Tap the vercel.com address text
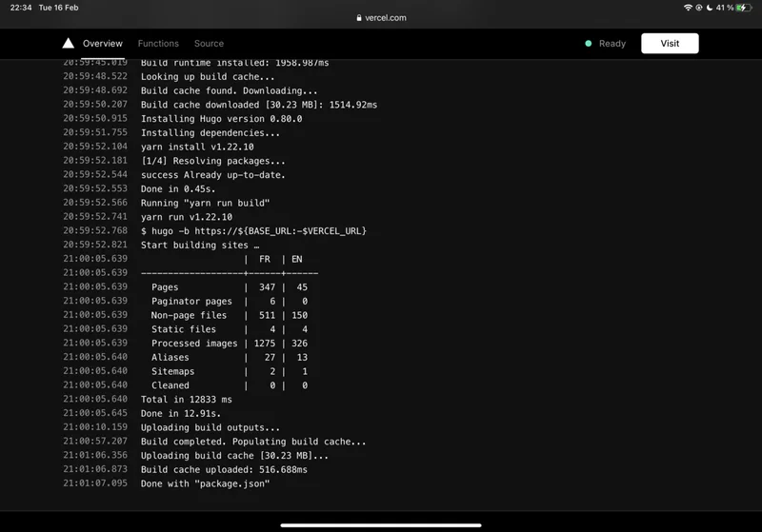The height and width of the screenshot is (532, 762). (385, 17)
